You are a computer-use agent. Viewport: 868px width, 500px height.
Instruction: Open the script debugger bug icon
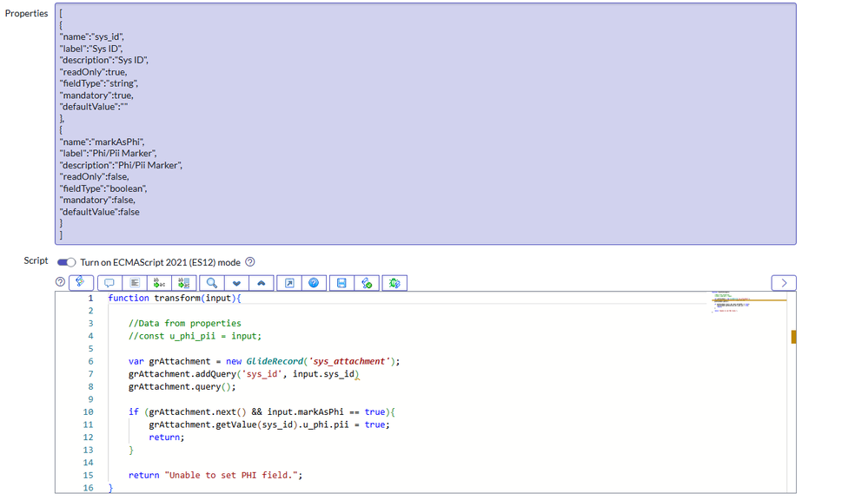[394, 283]
